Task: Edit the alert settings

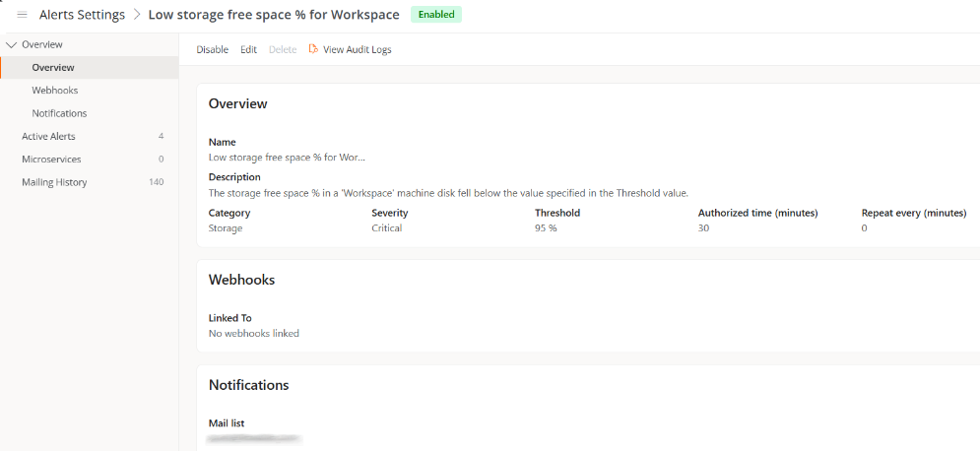Action: point(248,50)
